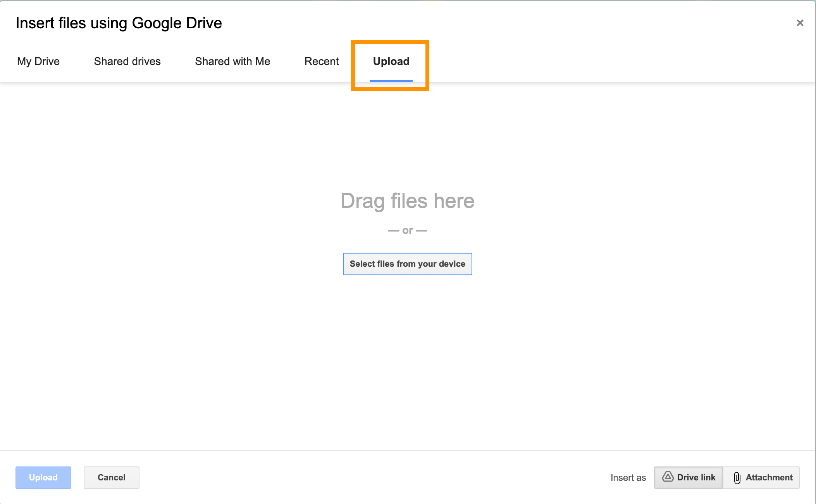Open the My Drive tab

point(38,61)
